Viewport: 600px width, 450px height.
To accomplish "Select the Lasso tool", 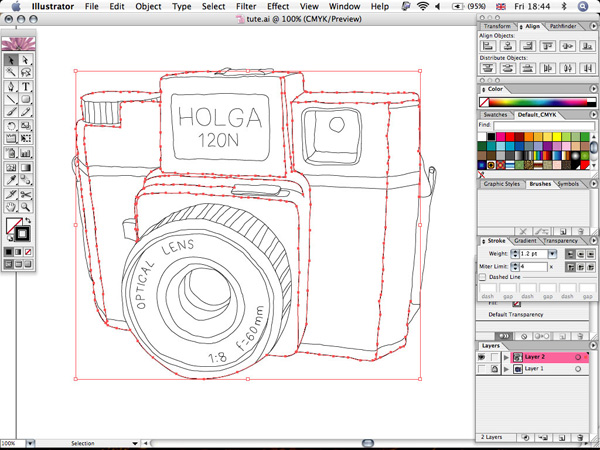I will click(x=25, y=72).
